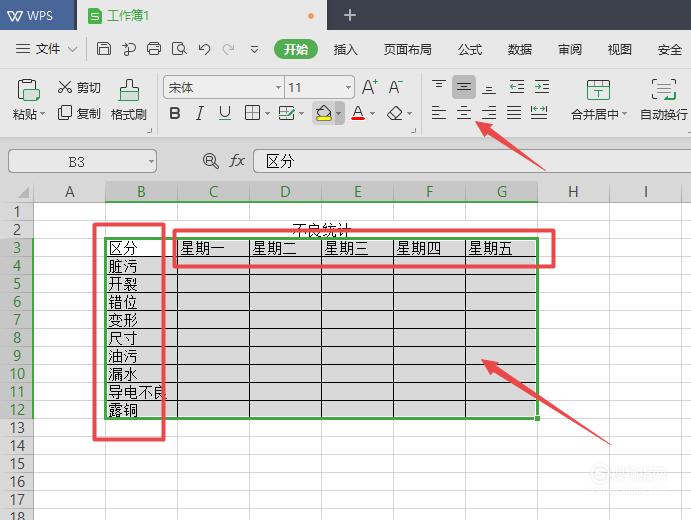Select row 15 header

click(17, 464)
